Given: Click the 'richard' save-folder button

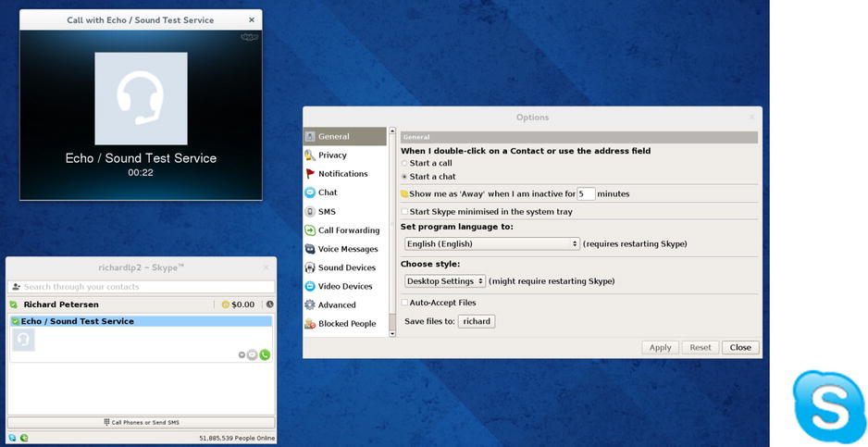Looking at the screenshot, I should tap(477, 321).
